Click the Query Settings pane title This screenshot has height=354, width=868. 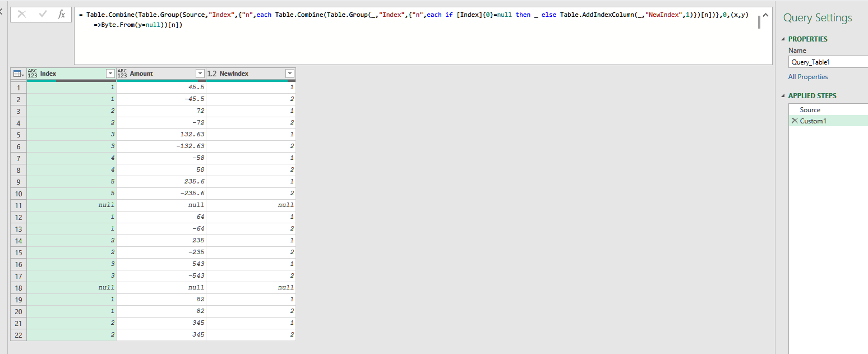pyautogui.click(x=818, y=18)
